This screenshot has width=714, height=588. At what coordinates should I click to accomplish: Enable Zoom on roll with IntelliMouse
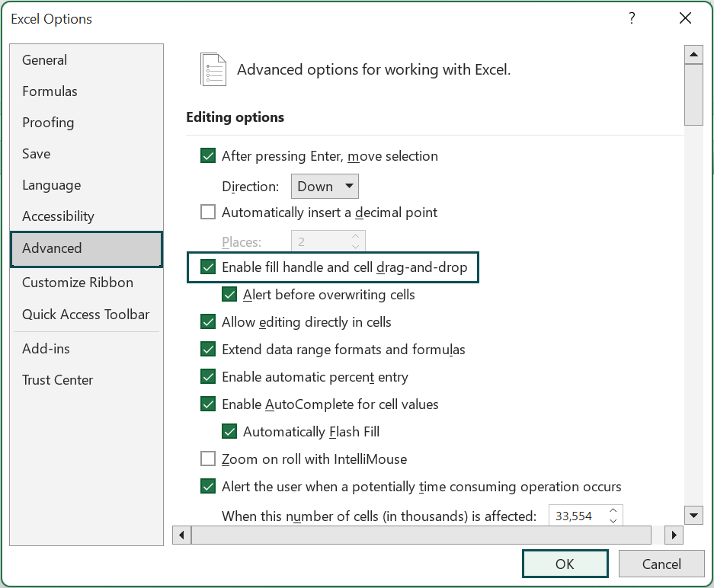point(208,459)
